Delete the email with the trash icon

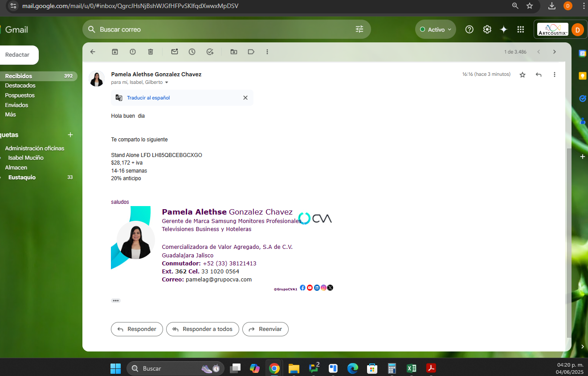click(x=151, y=52)
